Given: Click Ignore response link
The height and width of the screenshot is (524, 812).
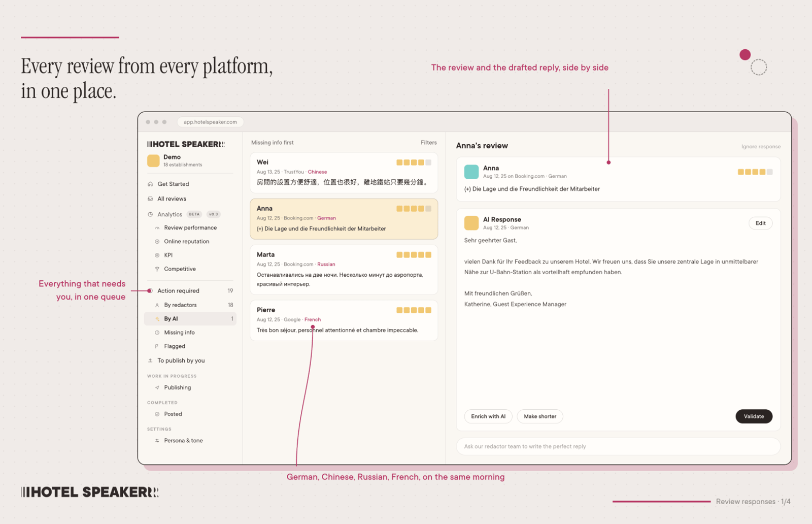Looking at the screenshot, I should pyautogui.click(x=761, y=147).
